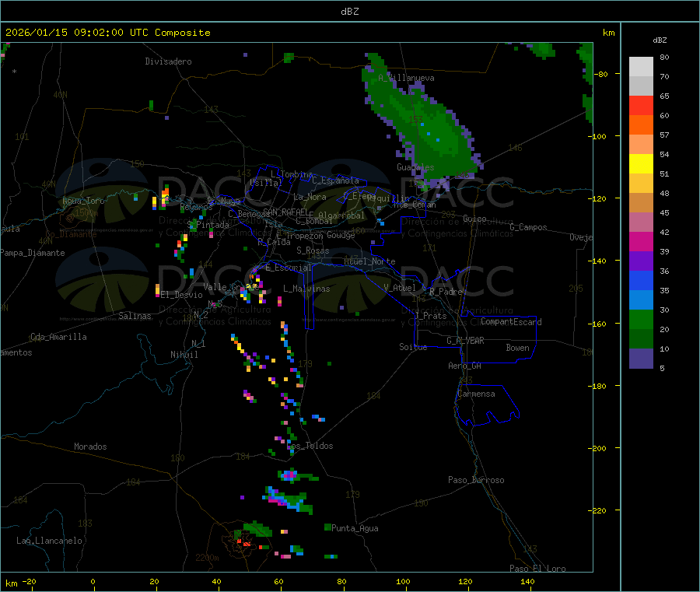
Task: Select the El_Desvio label
Action: pyautogui.click(x=181, y=295)
